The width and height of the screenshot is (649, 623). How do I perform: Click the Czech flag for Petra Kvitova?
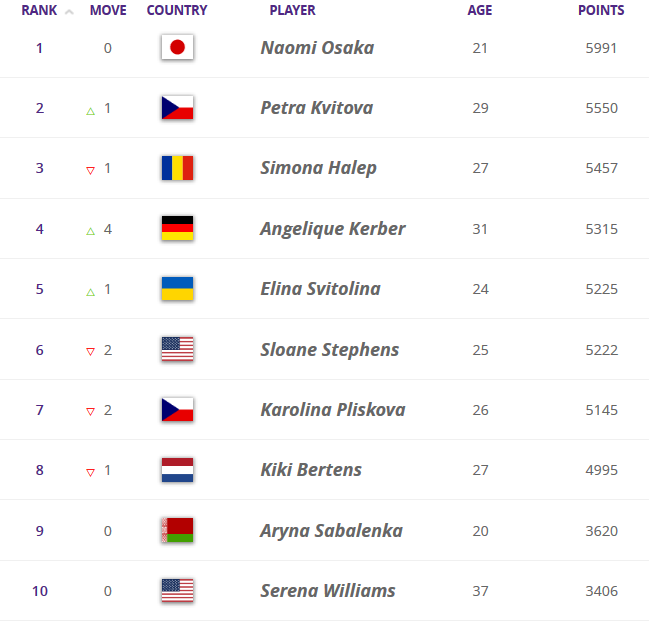click(x=177, y=108)
